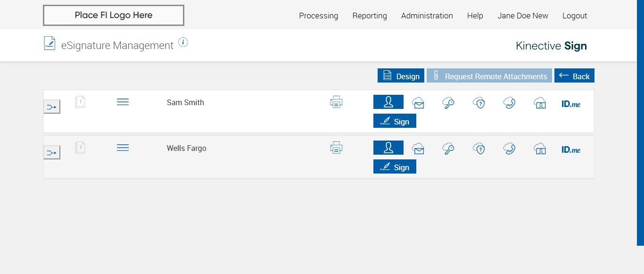Image resolution: width=644 pixels, height=274 pixels.
Task: Select the cloud ID verification icon for Sam Smith
Action: [540, 103]
